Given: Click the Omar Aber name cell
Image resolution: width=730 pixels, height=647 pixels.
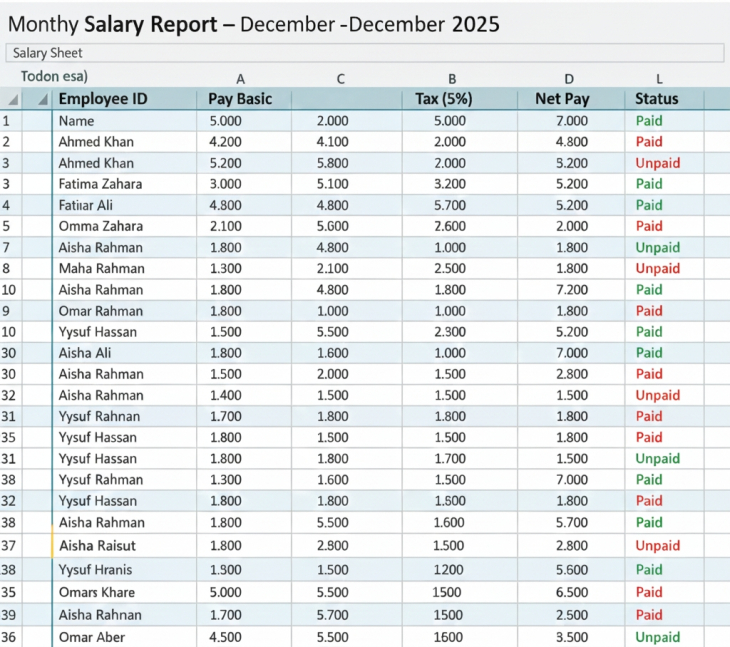Looking at the screenshot, I should 93,637.
